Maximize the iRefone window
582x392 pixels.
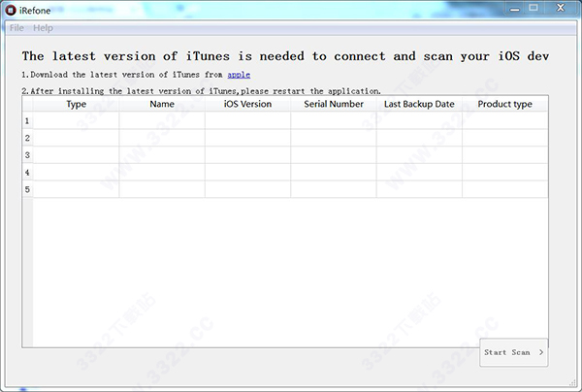pos(533,8)
